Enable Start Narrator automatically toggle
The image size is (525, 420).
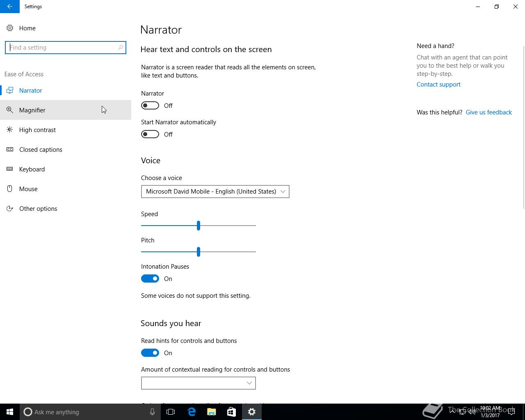coord(150,135)
